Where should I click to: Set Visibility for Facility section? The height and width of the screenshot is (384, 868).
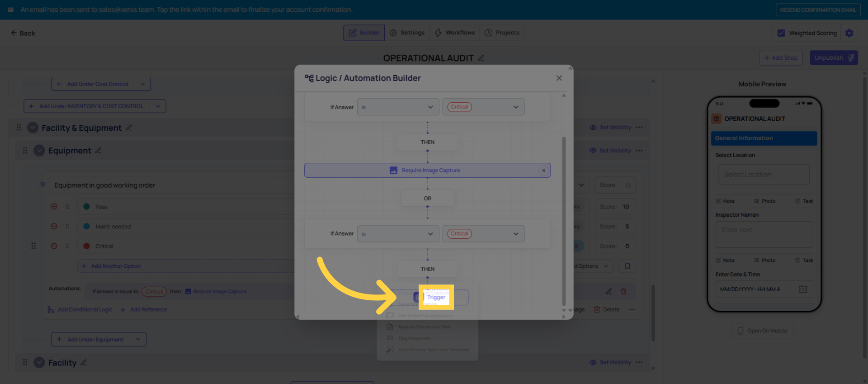(x=610, y=362)
